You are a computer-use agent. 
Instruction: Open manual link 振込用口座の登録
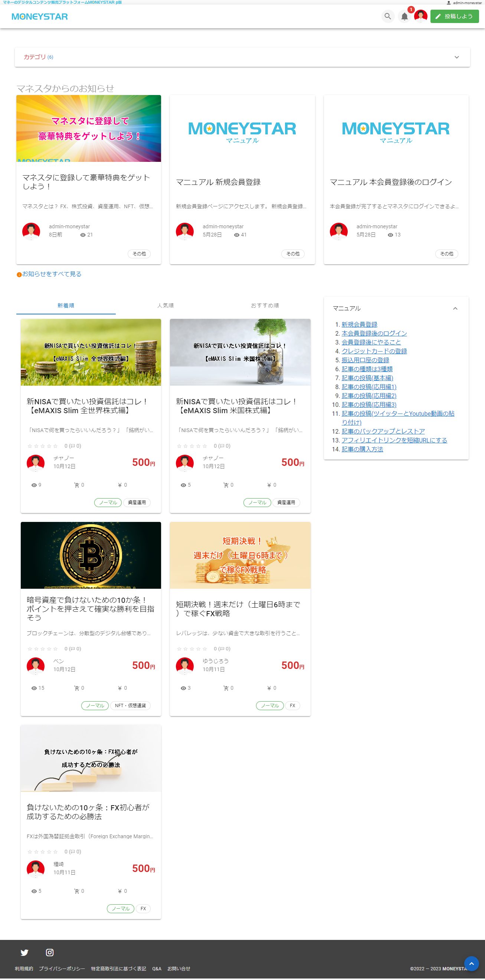[365, 360]
